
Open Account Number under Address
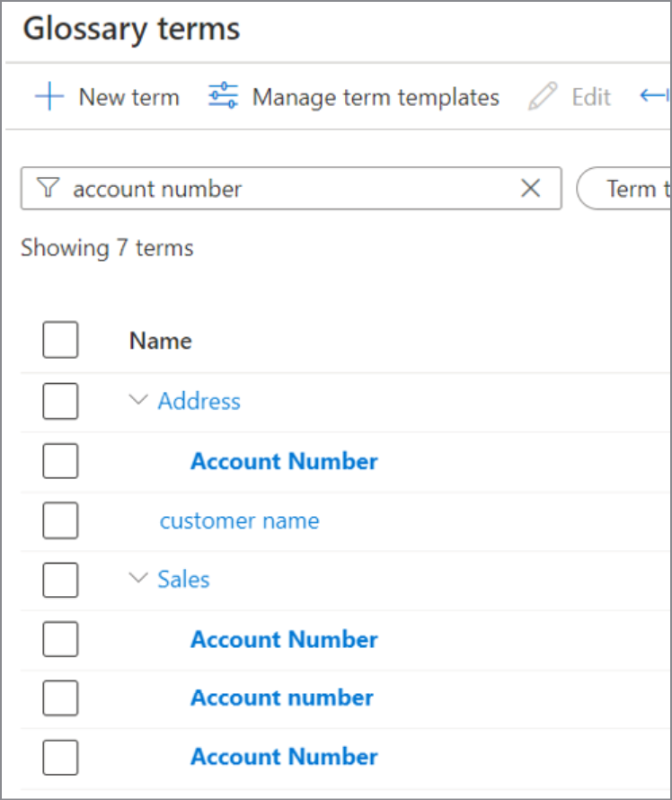point(284,461)
